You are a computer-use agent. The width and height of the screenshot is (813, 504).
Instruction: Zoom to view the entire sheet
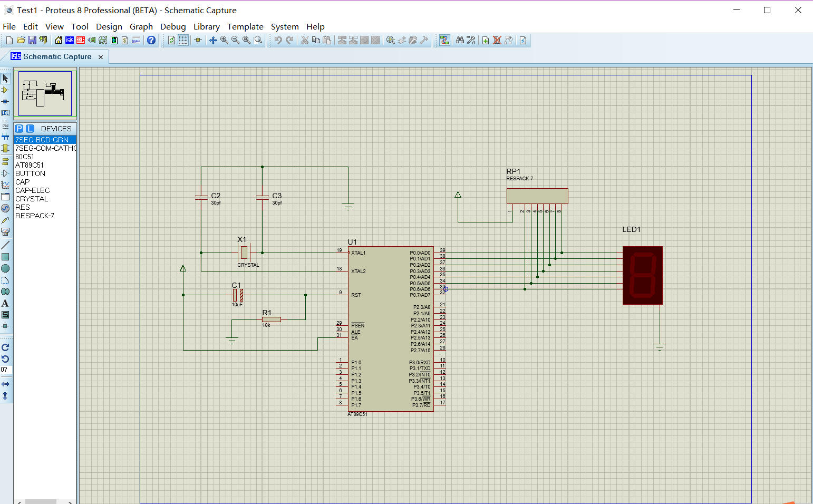tap(247, 40)
